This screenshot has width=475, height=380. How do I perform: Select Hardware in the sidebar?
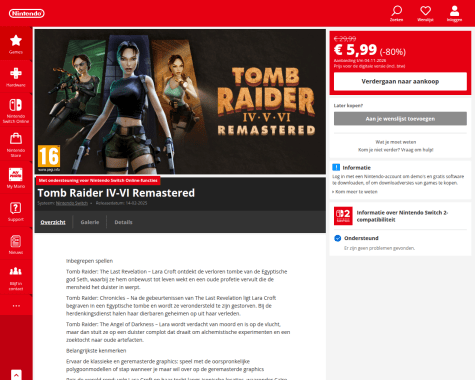pos(16,77)
